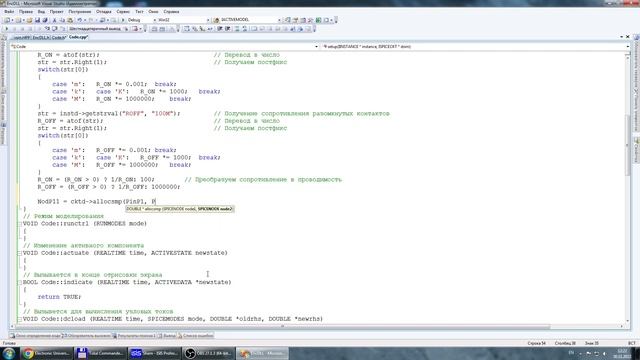Collapse the Code::dcload function outline

tap(20, 319)
